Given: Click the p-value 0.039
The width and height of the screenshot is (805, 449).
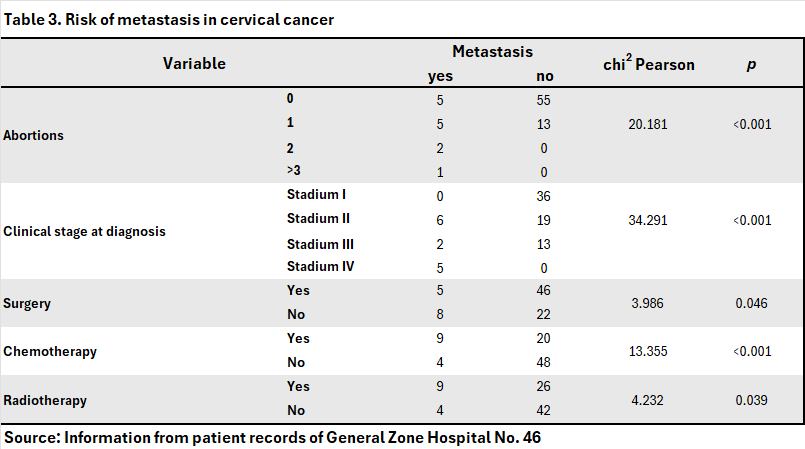Looking at the screenshot, I should point(750,399).
